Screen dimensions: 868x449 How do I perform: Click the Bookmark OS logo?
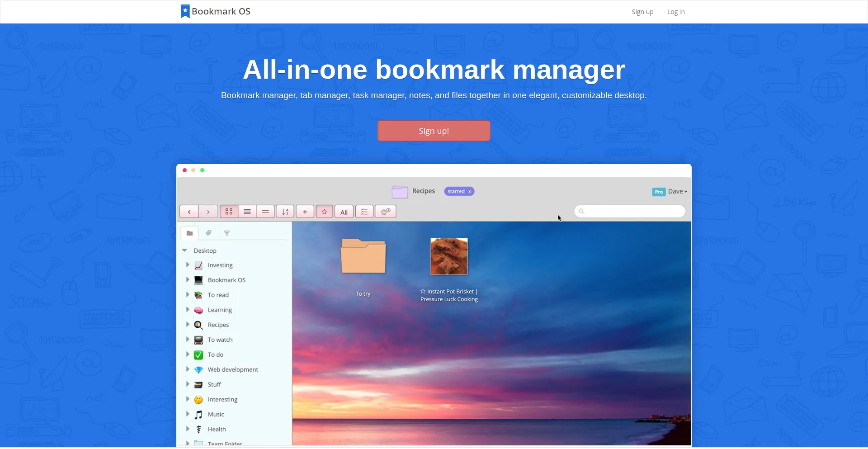[216, 11]
